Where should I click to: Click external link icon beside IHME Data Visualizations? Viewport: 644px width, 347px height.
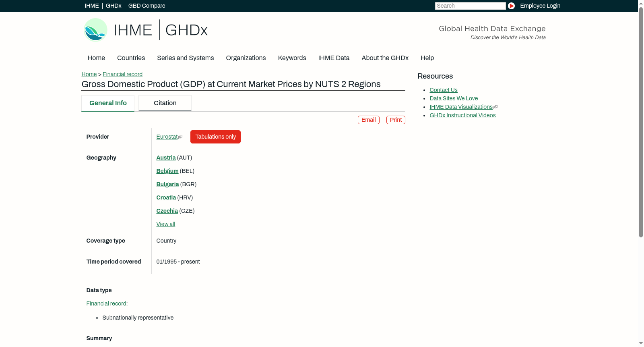(495, 107)
